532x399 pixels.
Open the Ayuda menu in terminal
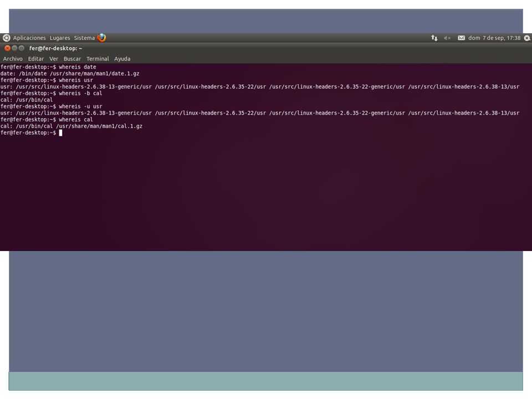122,59
